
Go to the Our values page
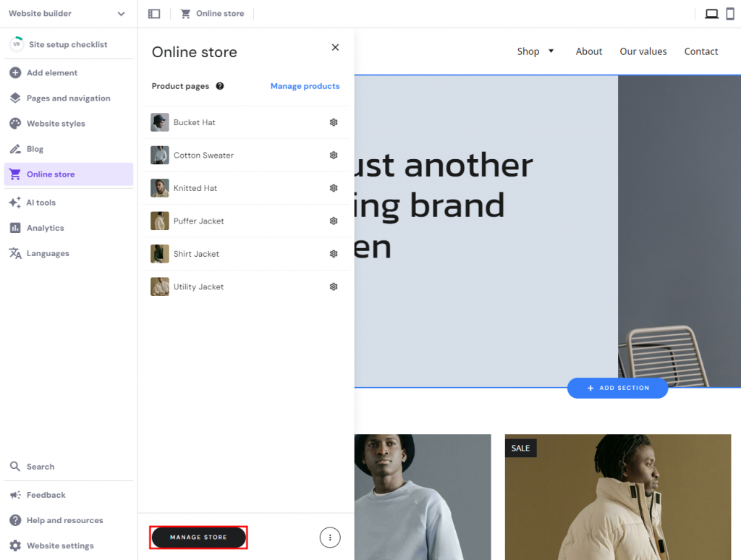tap(643, 51)
